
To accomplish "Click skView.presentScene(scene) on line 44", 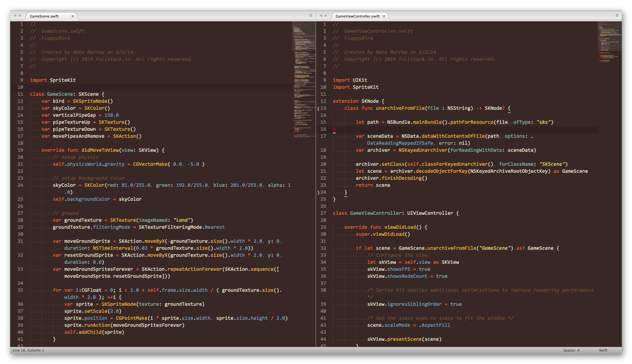I will point(405,339).
